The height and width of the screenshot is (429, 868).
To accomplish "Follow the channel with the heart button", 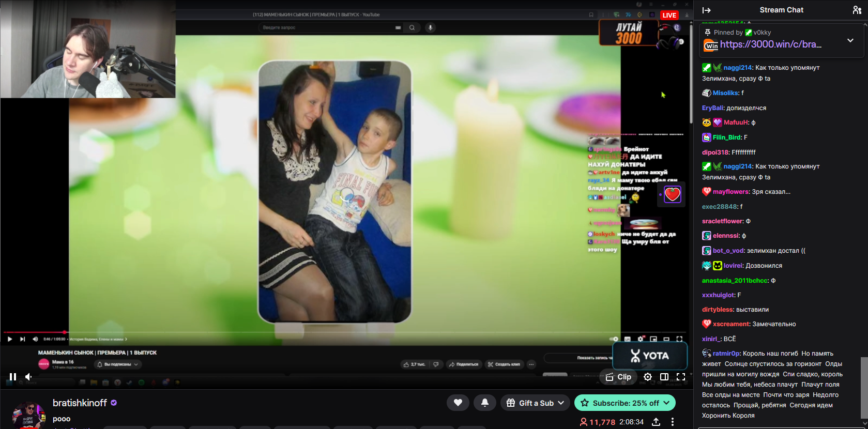I will click(458, 403).
